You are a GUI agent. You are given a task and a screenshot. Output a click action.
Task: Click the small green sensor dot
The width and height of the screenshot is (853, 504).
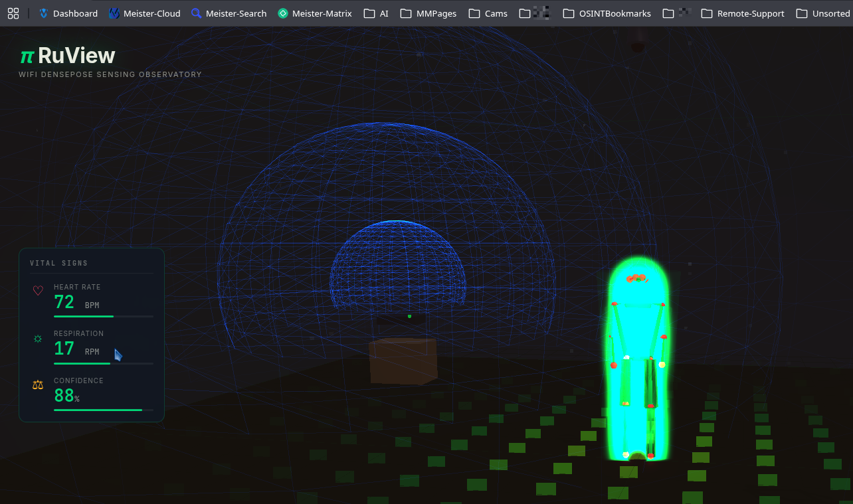(409, 316)
